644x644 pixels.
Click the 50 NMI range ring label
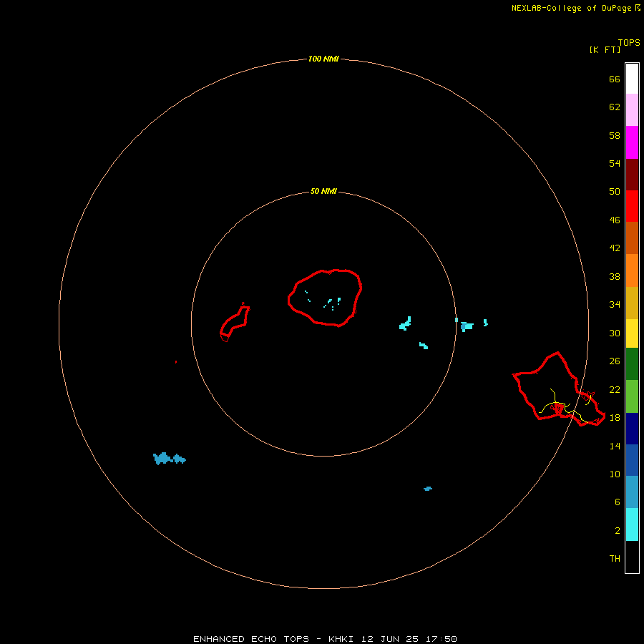click(323, 191)
